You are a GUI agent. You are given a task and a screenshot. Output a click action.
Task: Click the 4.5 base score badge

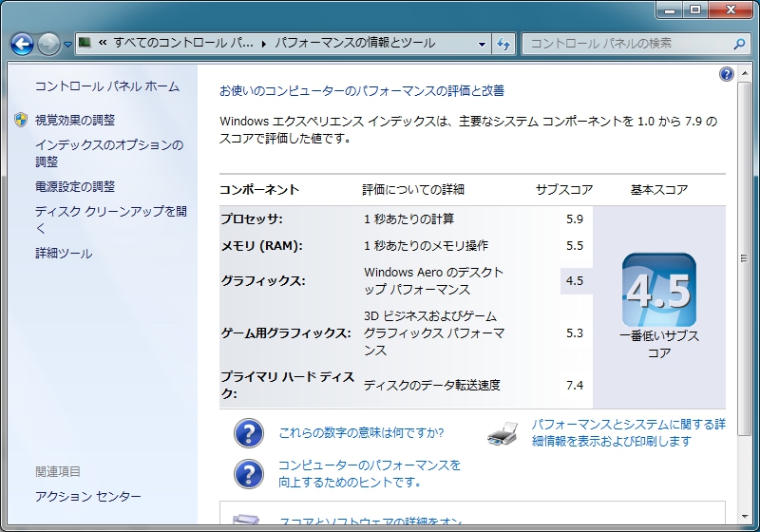[658, 291]
